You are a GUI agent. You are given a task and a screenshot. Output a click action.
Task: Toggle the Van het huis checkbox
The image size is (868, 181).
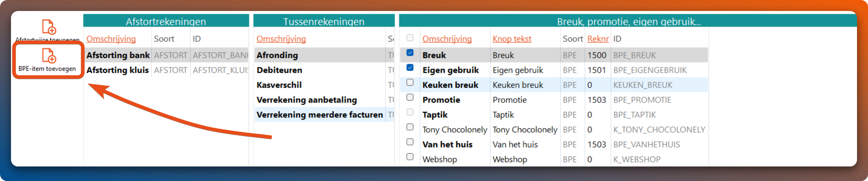410,142
